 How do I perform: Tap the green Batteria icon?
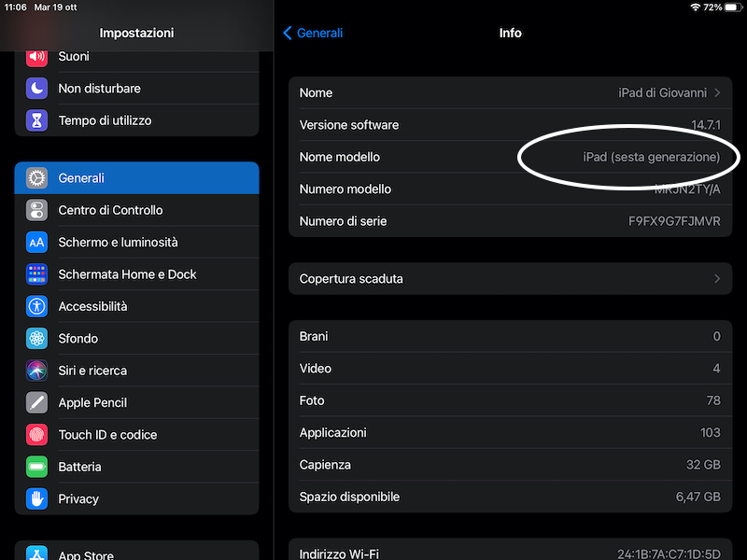pos(36,467)
